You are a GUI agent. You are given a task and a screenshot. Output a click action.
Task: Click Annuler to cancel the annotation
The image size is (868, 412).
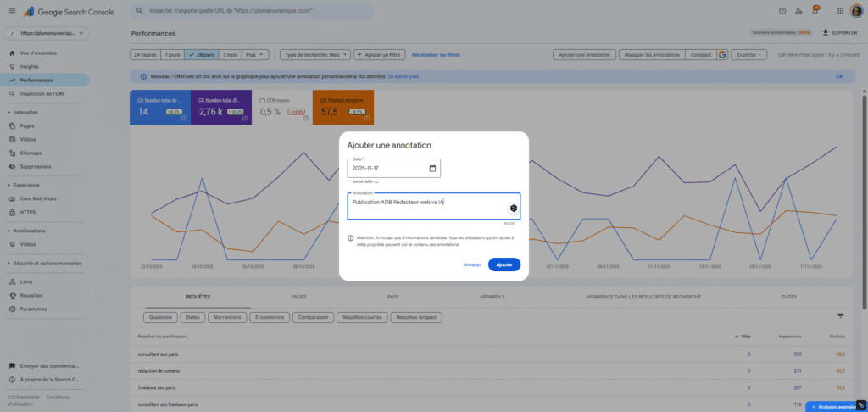point(472,264)
